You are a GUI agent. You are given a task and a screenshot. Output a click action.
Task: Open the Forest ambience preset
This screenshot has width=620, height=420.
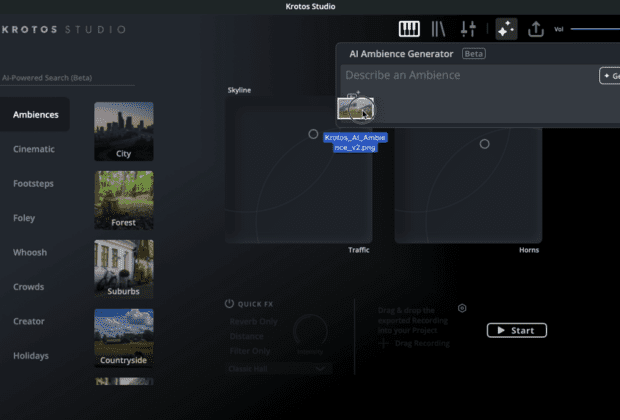point(124,200)
